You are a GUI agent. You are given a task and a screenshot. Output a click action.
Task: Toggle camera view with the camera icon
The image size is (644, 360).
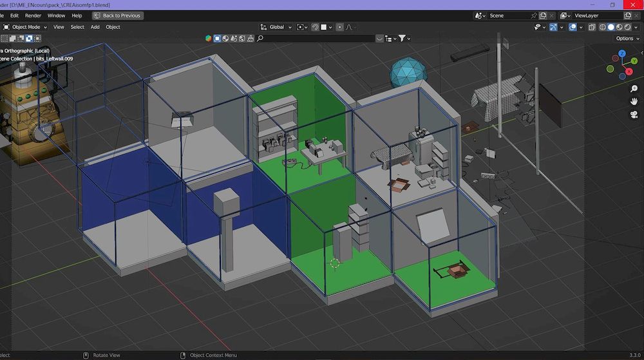click(x=634, y=115)
